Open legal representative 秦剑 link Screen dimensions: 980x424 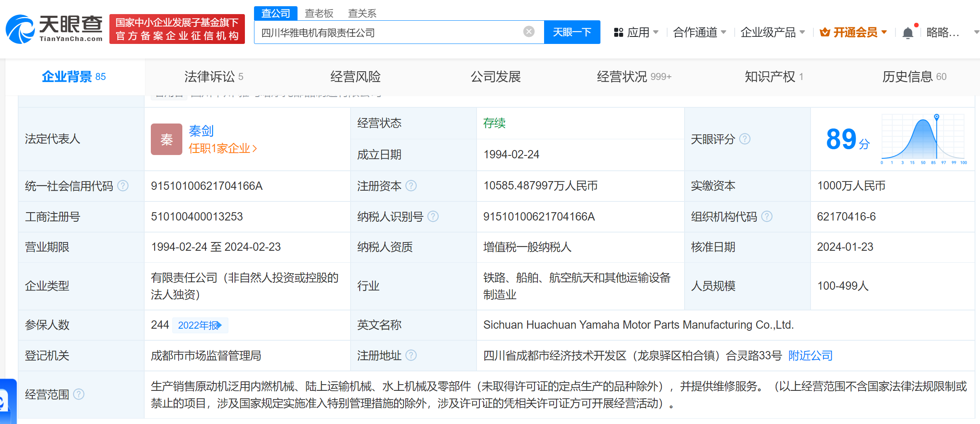click(x=201, y=131)
